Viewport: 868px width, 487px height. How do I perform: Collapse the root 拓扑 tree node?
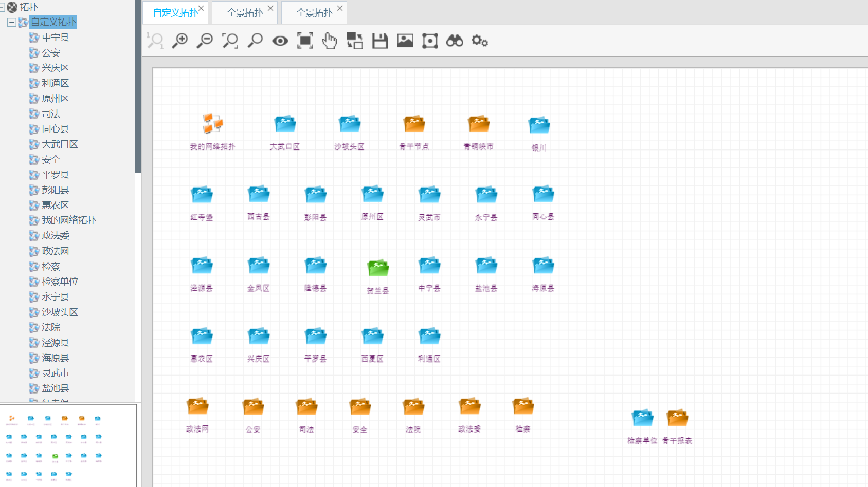pos(2,7)
